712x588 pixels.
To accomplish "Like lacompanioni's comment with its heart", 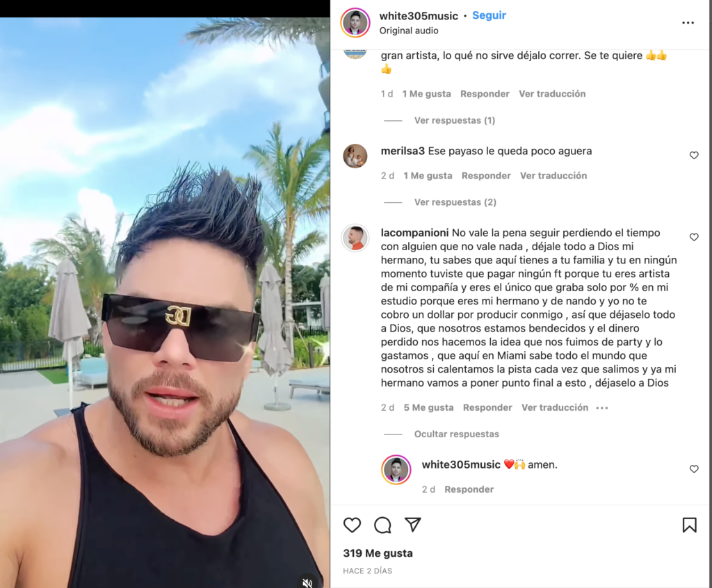I will pos(694,237).
